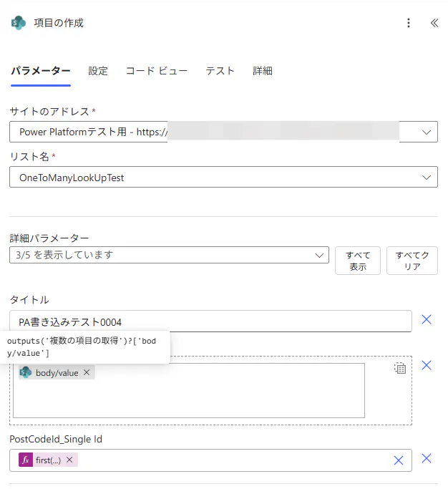
Task: Click the SharePoint icon beside 項目の作成
Action: (x=19, y=23)
